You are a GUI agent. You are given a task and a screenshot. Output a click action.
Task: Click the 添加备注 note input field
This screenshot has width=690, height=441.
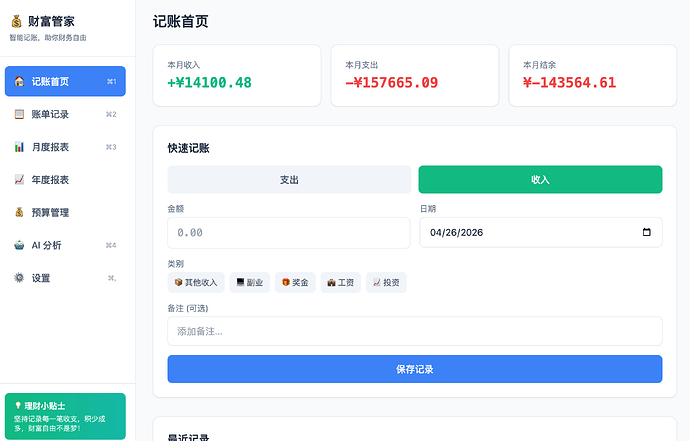coord(415,331)
